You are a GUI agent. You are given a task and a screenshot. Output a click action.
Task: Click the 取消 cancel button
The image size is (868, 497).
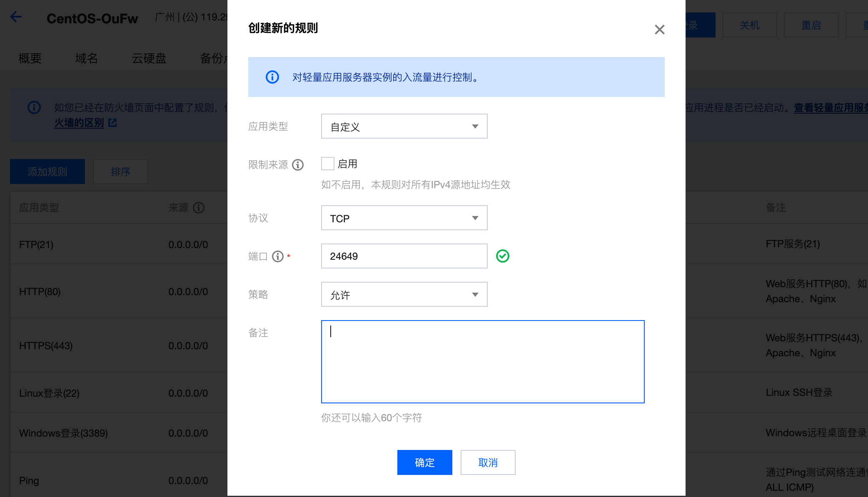tap(488, 462)
